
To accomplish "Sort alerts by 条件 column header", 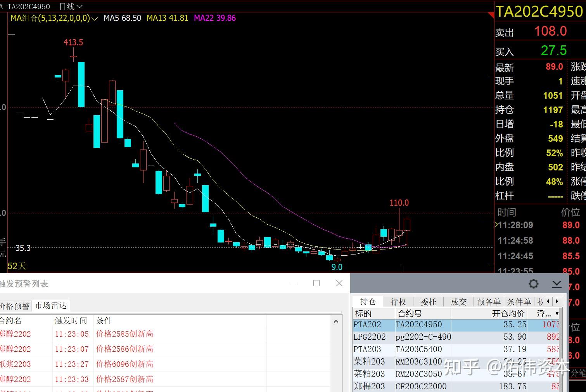I will coord(180,321).
